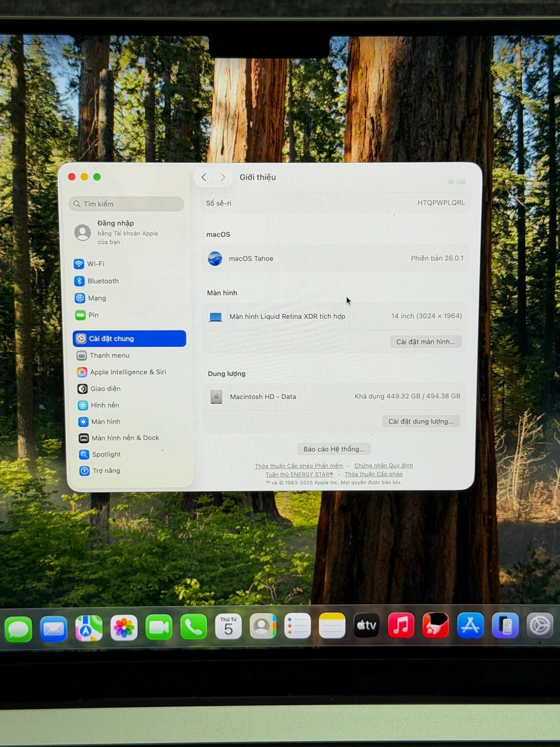Click Cài đặt màn hình button
This screenshot has height=747, width=560.
[425, 342]
